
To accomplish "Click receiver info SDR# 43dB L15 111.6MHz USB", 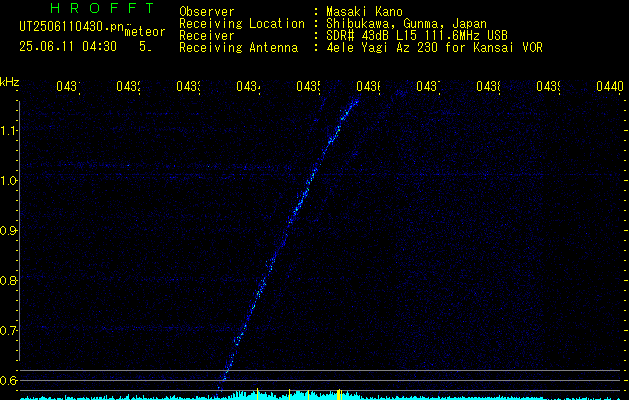I will 417,36.
